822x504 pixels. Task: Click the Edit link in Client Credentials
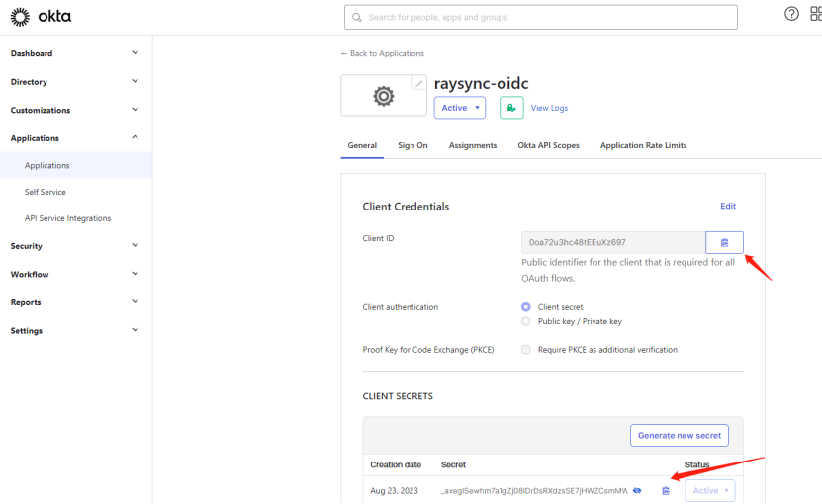click(x=728, y=207)
